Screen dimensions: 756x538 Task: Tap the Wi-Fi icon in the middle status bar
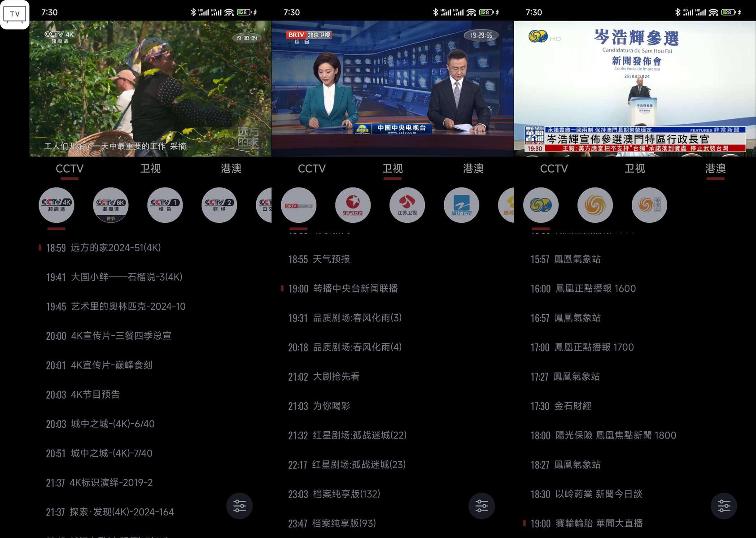471,12
